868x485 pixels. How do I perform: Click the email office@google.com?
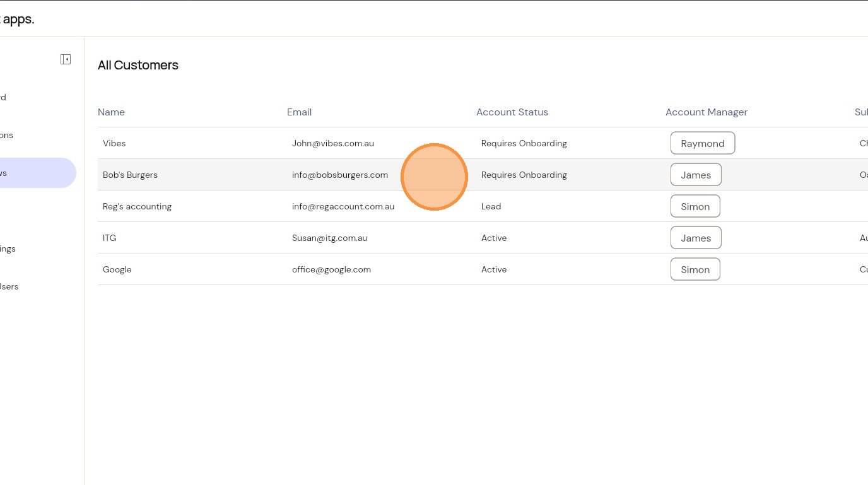pos(331,269)
